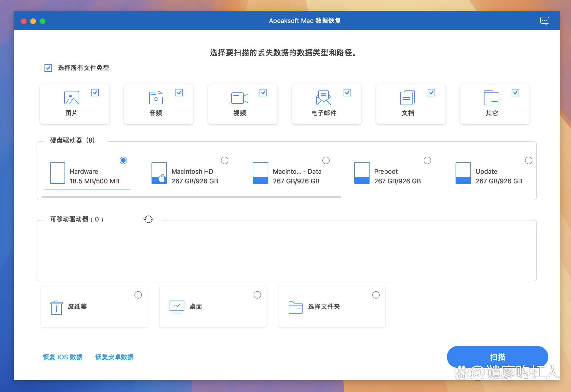The height and width of the screenshot is (392, 571).
Task: Select the Macintosh HD radio button
Action: tap(225, 160)
